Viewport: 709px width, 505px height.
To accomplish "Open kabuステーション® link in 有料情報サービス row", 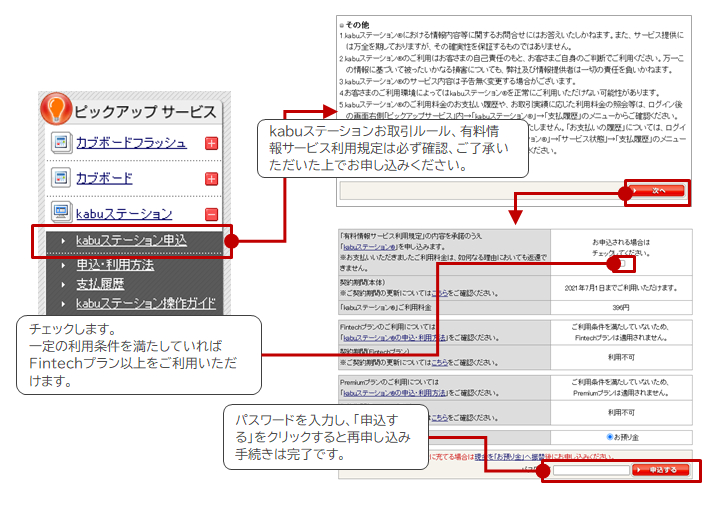I will [370, 247].
